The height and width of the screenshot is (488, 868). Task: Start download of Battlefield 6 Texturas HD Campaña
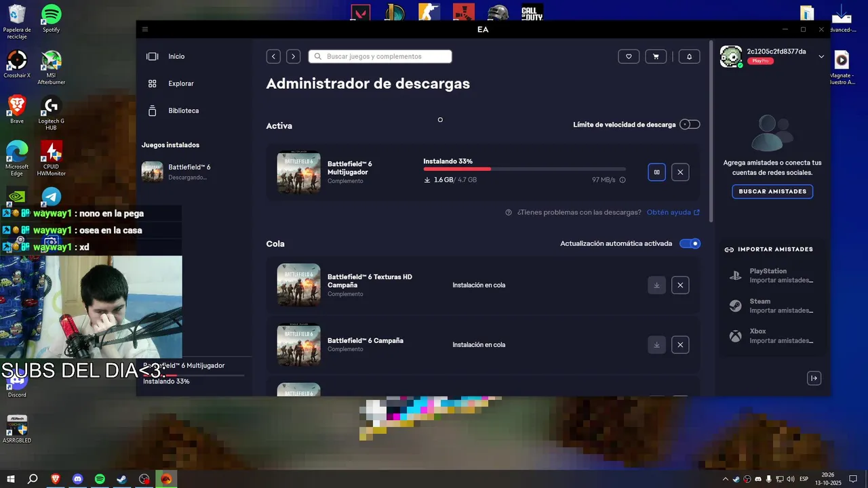coord(656,285)
